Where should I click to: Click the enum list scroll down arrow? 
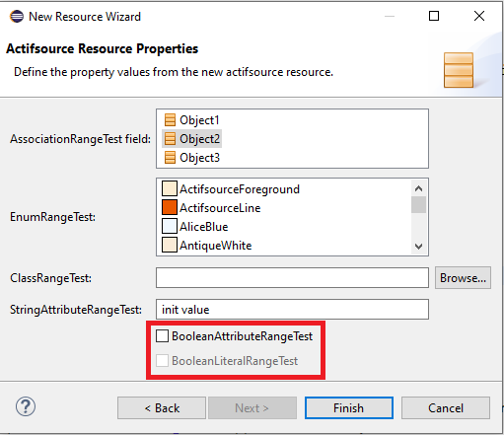click(x=418, y=247)
